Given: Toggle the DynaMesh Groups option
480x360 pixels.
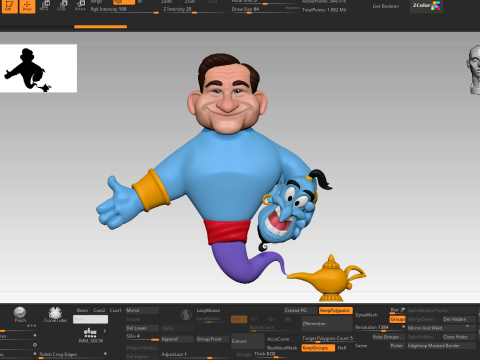Looking at the screenshot, I should click(398, 319).
